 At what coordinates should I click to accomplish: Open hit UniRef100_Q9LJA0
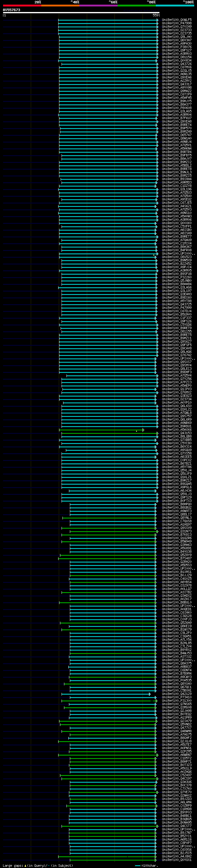[x=177, y=37]
